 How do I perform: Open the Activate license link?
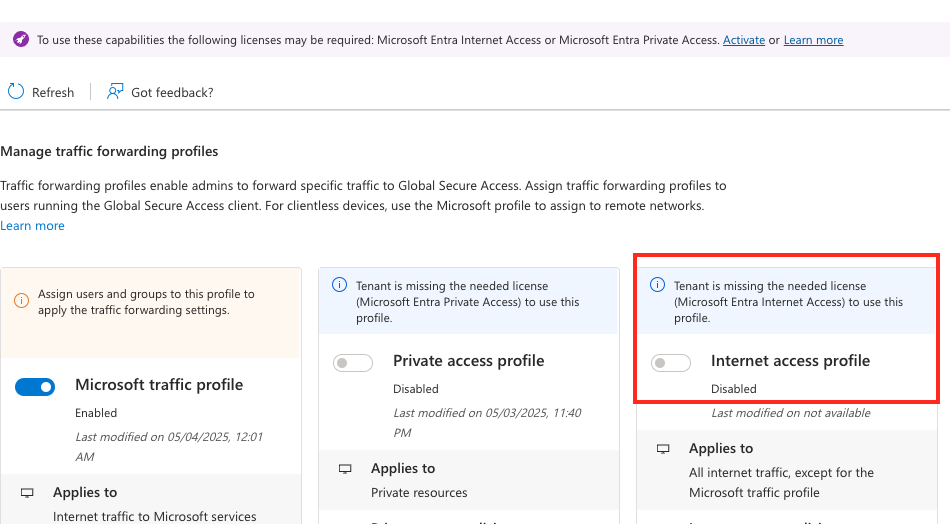(x=743, y=40)
